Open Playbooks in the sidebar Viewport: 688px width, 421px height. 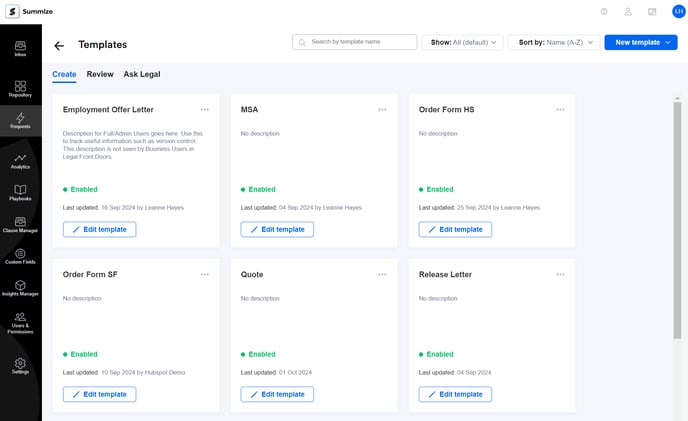pyautogui.click(x=20, y=192)
